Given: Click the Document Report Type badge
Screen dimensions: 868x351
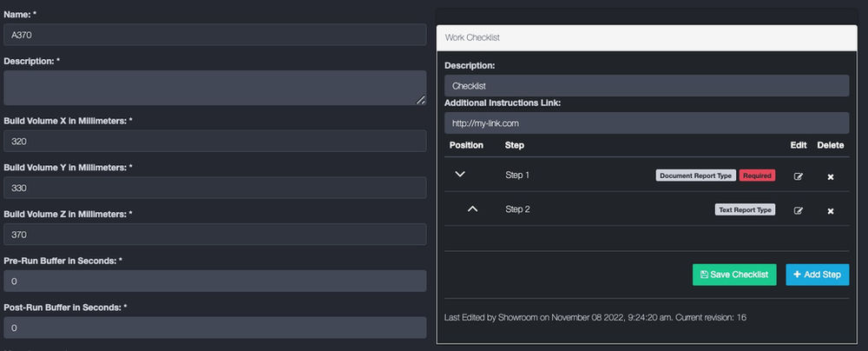Looking at the screenshot, I should (695, 175).
